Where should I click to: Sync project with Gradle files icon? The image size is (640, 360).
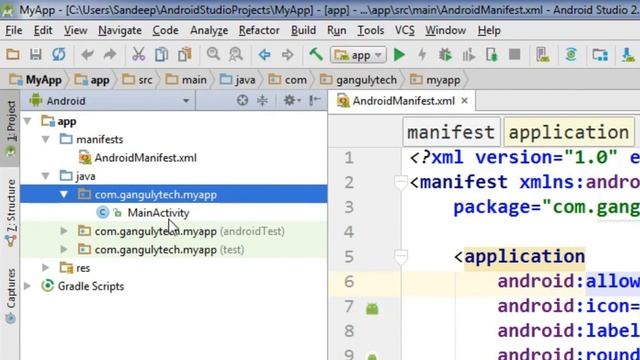click(571, 55)
